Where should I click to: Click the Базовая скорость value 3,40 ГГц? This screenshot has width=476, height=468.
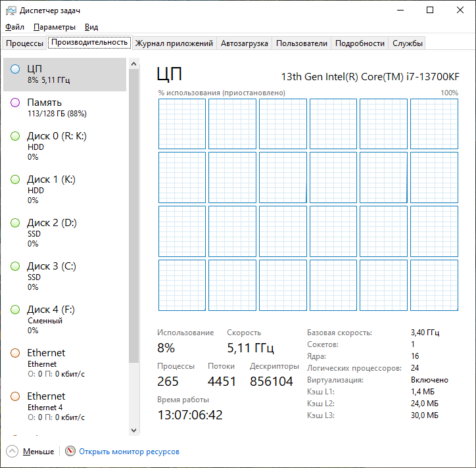(x=425, y=333)
